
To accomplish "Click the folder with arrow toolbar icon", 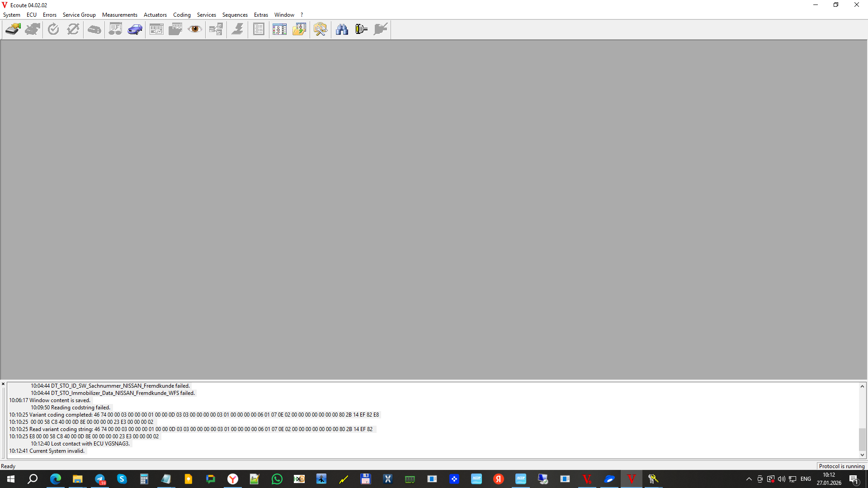I will 299,29.
